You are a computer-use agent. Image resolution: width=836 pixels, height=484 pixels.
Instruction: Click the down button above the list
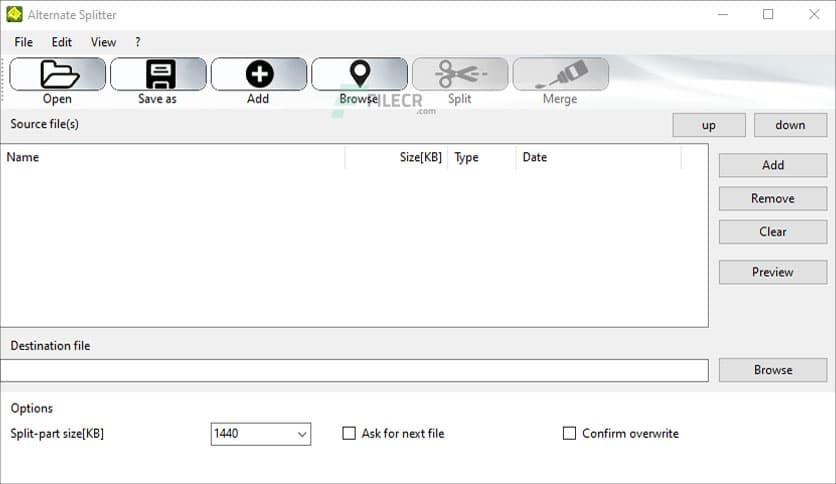click(790, 125)
